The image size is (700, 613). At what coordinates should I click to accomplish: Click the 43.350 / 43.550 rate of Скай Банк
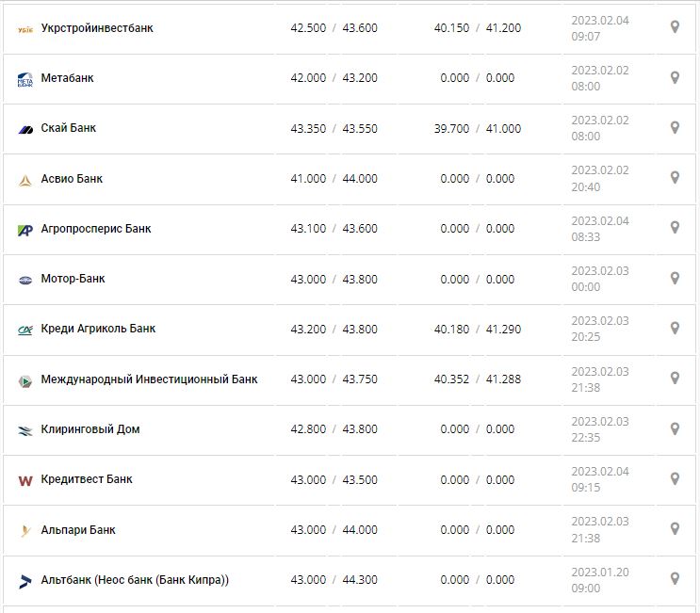point(334,129)
